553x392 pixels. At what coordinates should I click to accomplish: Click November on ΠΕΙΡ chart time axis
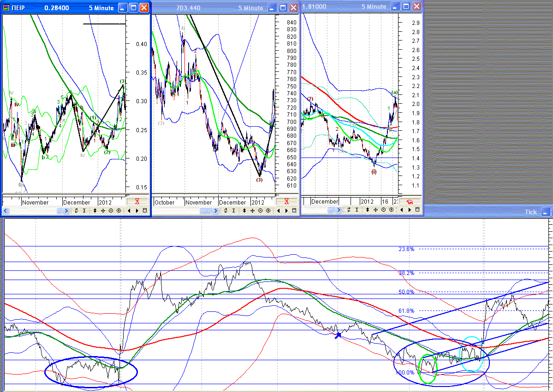(35, 203)
